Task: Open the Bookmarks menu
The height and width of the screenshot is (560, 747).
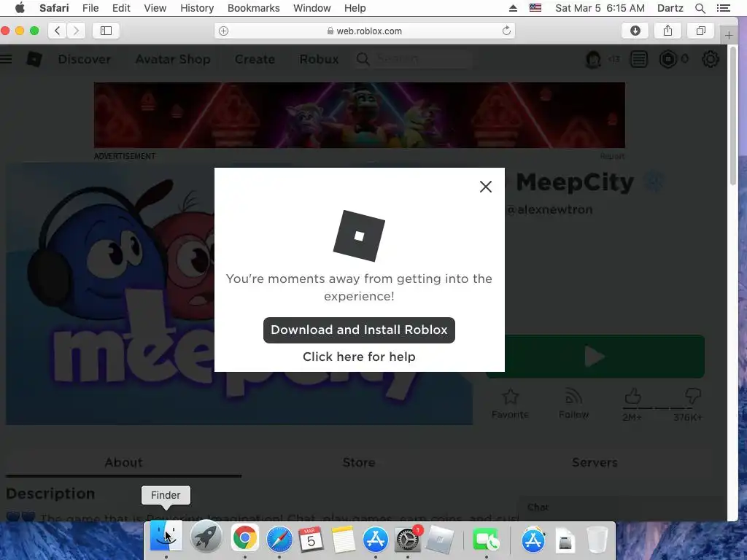Action: pyautogui.click(x=253, y=8)
